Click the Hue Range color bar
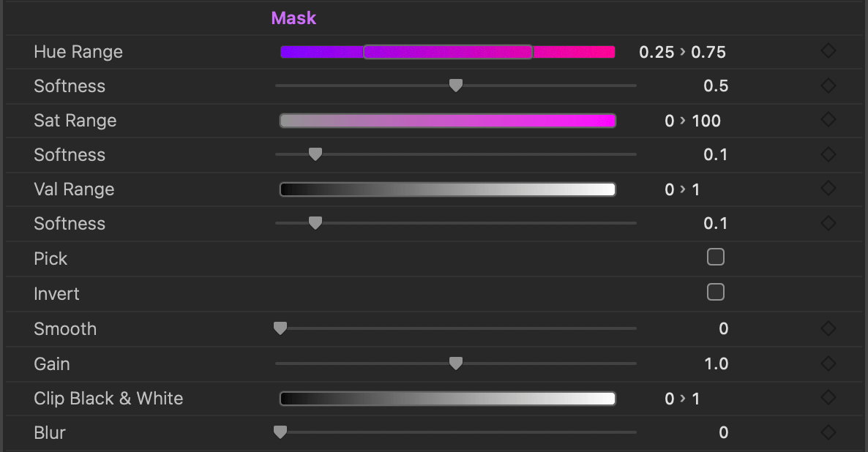This screenshot has height=452, width=868. [447, 52]
